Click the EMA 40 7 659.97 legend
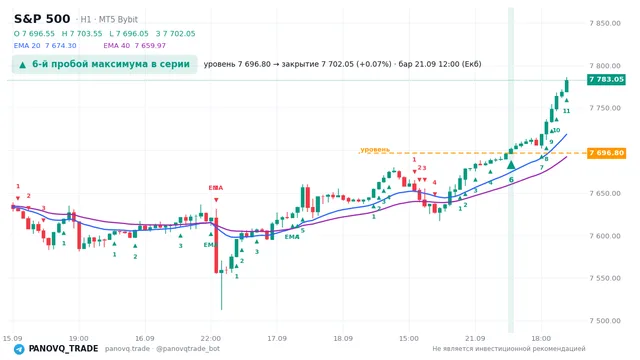 (x=135, y=45)
